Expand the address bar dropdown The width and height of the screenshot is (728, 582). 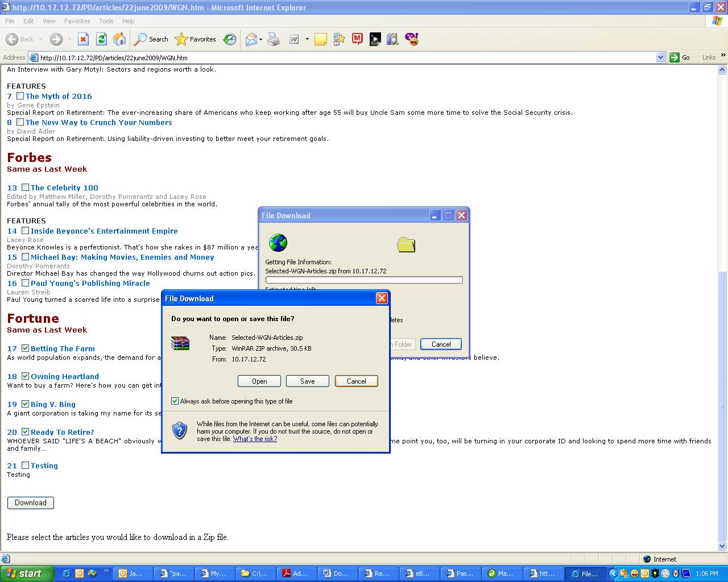[660, 57]
